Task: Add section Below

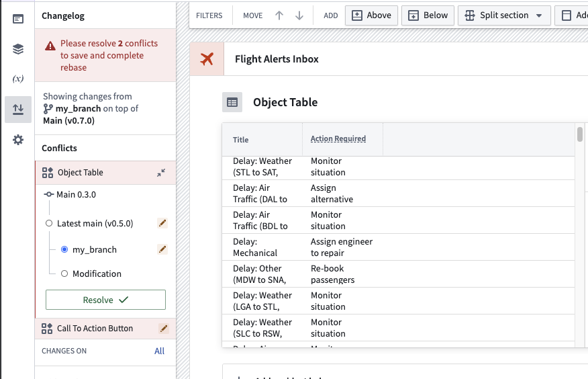Action: [x=428, y=15]
